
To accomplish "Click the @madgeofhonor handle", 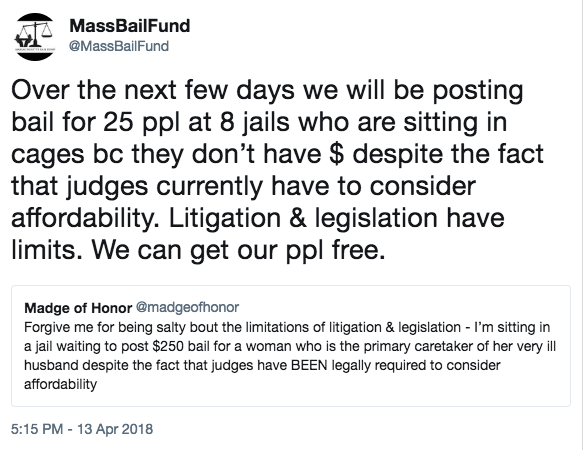I will [187, 307].
